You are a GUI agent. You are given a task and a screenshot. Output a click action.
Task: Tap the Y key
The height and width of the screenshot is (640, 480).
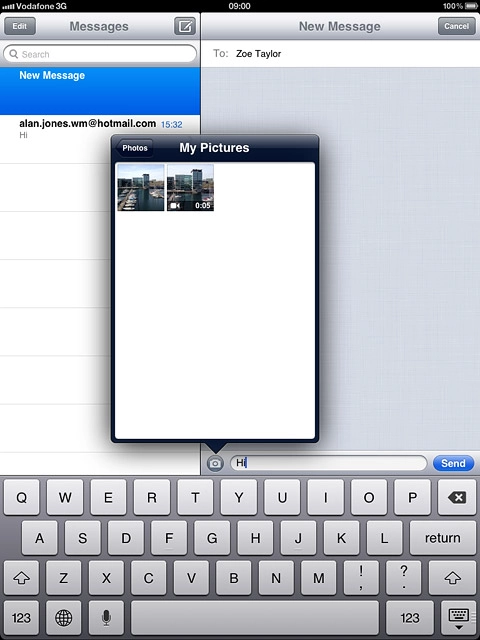pyautogui.click(x=239, y=497)
